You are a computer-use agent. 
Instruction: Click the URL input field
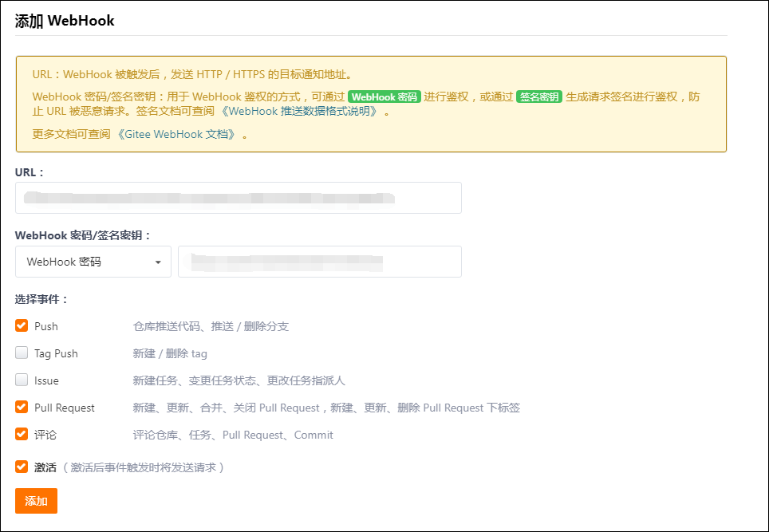coord(238,198)
